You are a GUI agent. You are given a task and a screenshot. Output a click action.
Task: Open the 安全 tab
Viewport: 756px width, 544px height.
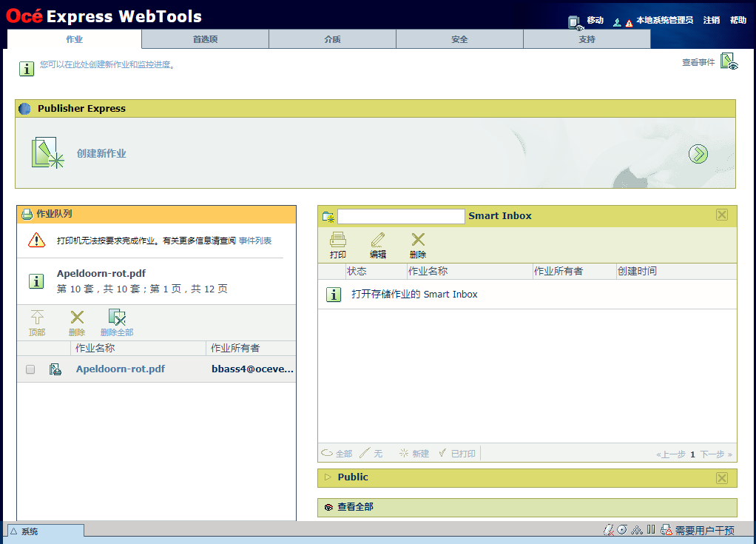click(x=459, y=39)
